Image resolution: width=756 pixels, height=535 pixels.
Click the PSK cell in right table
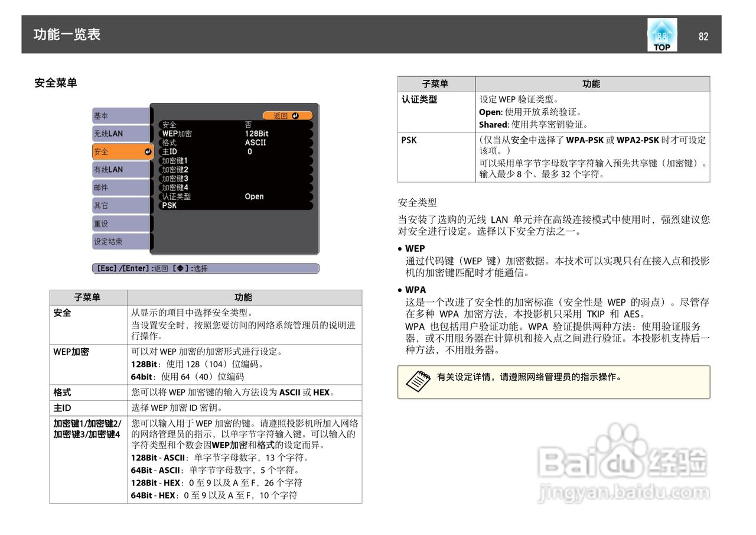pos(436,157)
